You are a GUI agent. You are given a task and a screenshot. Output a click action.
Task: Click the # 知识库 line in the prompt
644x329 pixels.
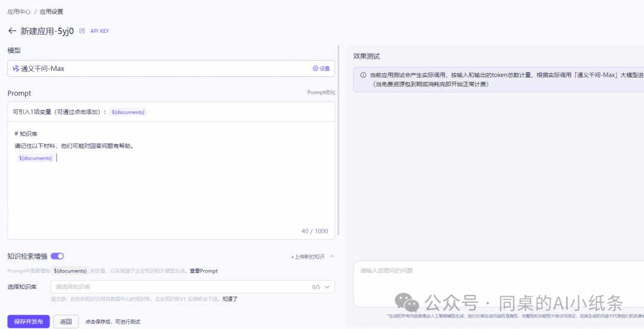click(x=26, y=134)
